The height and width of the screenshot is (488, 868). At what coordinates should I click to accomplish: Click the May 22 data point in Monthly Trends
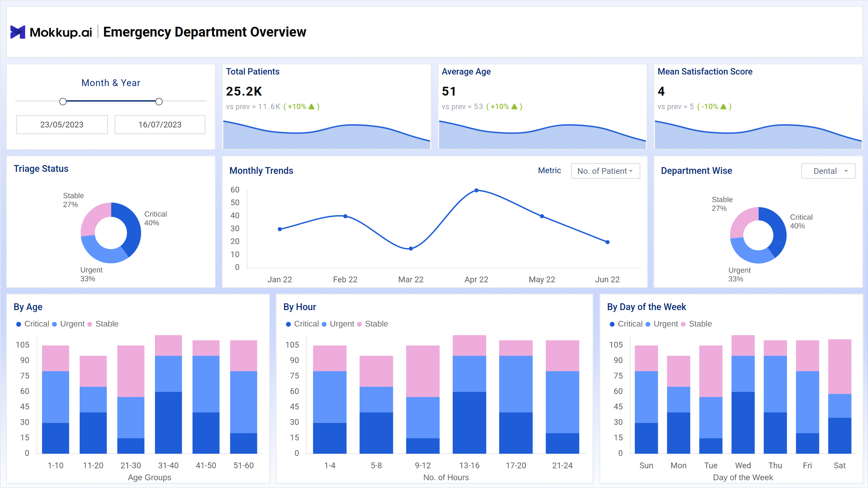pos(542,216)
